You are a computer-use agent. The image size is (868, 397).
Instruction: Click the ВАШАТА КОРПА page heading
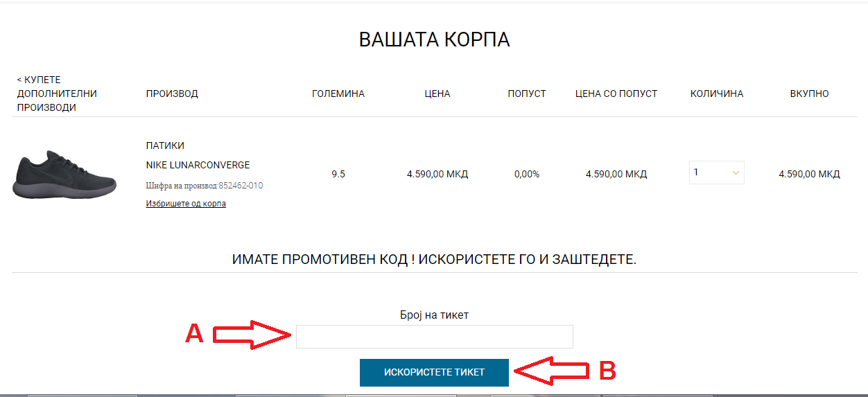[x=434, y=39]
